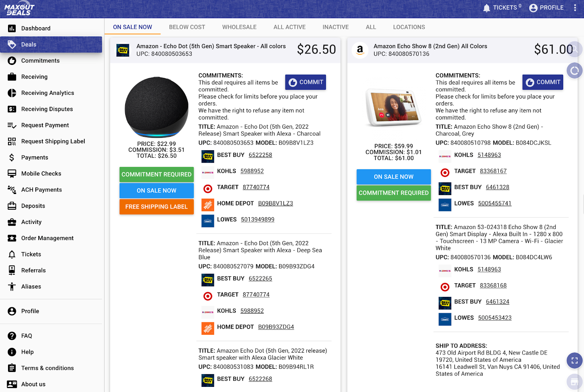Open Lowes link 5005453423
584x392 pixels.
click(495, 318)
